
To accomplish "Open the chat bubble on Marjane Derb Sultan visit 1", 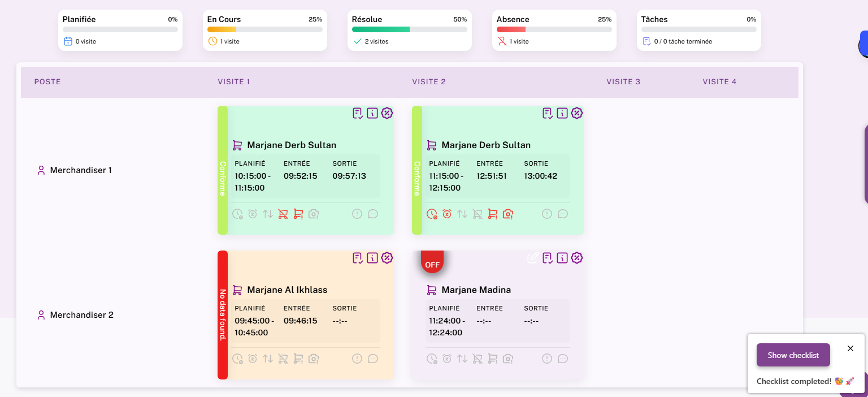I will click(374, 214).
